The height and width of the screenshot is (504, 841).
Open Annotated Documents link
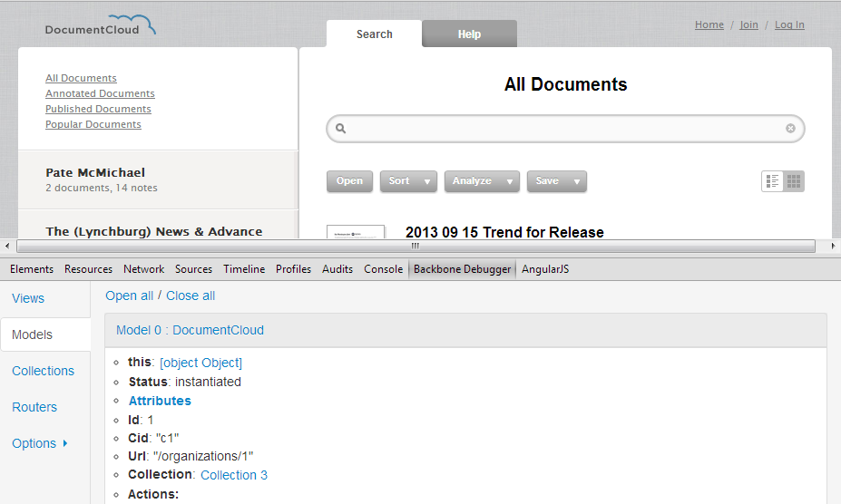click(101, 93)
